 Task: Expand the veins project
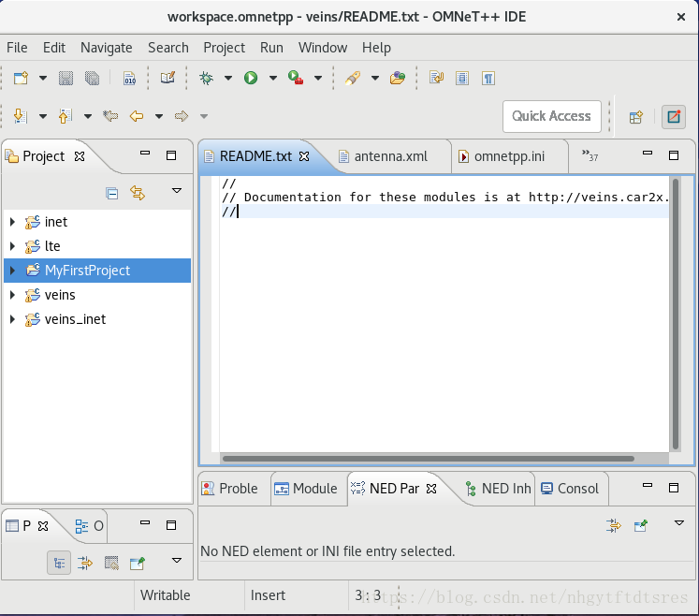(12, 295)
